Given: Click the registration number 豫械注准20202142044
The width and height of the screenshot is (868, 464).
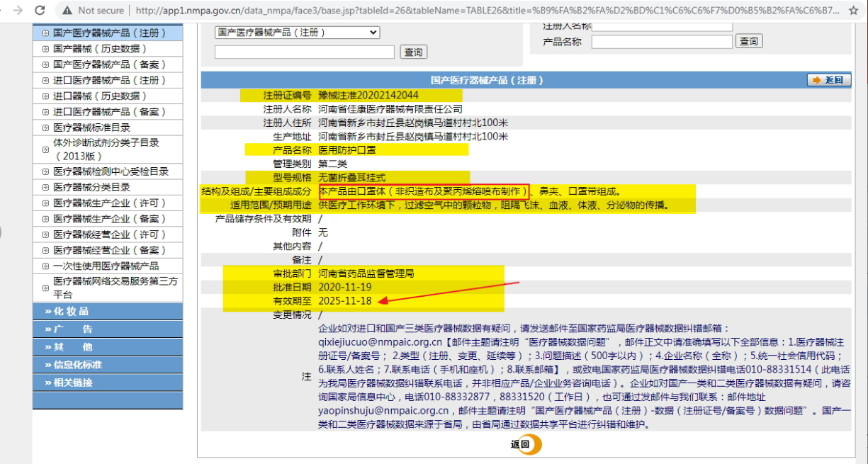Looking at the screenshot, I should pos(368,96).
